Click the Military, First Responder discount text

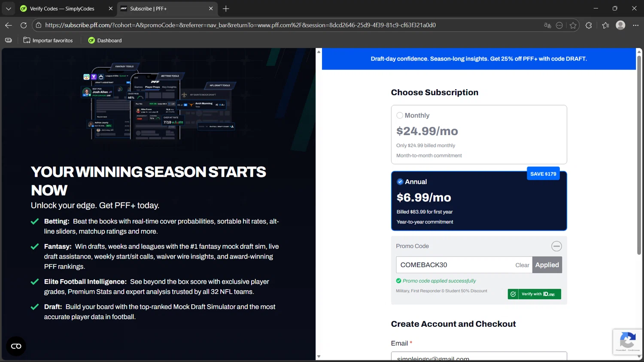coord(441,291)
